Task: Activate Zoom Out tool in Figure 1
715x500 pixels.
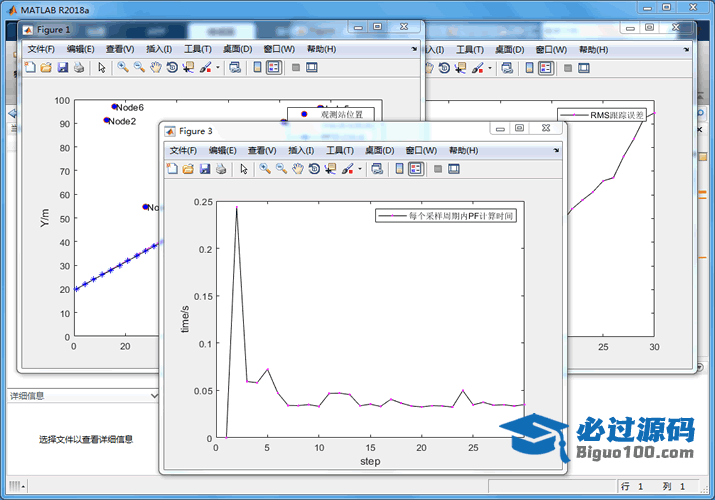Action: (x=139, y=67)
